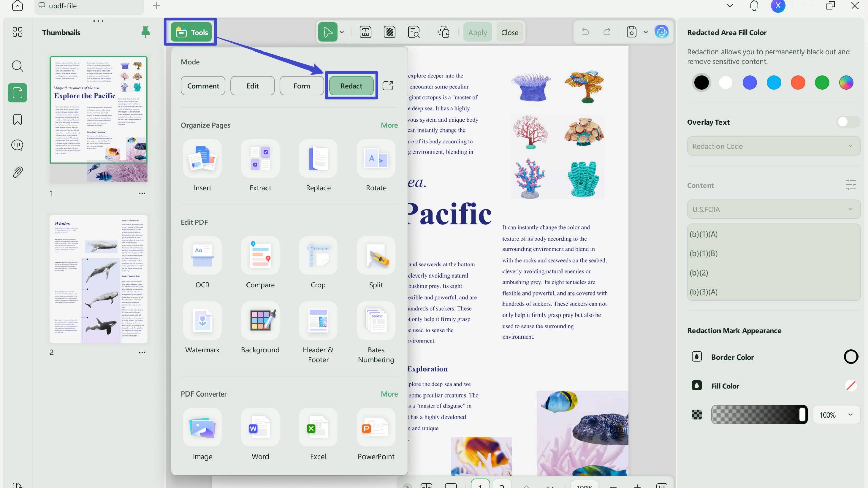Open the 100% opacity dropdown
The width and height of the screenshot is (868, 488).
point(836,414)
